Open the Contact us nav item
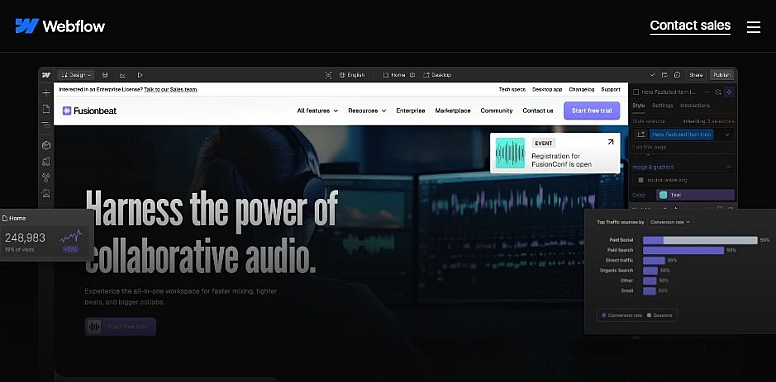The height and width of the screenshot is (382, 776). 538,111
